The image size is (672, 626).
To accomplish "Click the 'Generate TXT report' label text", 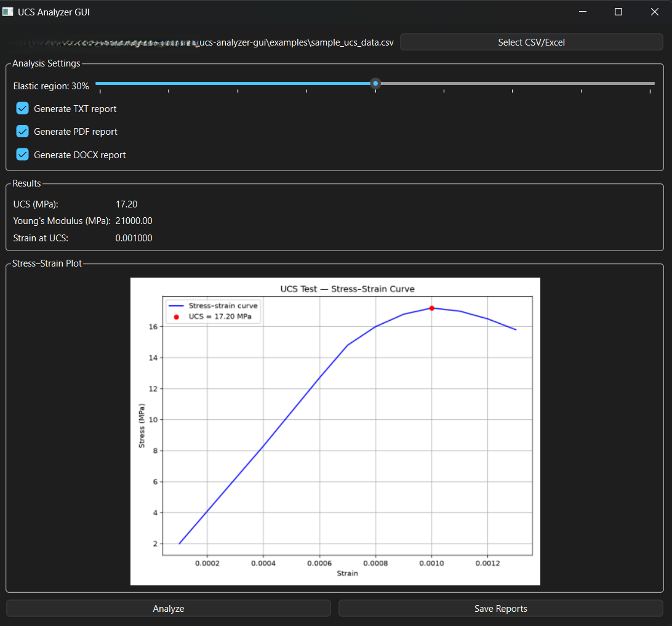I will (75, 109).
